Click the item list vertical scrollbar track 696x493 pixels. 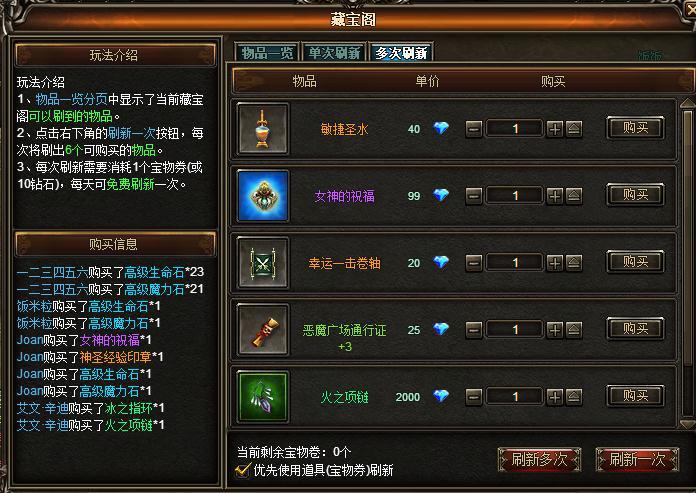click(688, 264)
